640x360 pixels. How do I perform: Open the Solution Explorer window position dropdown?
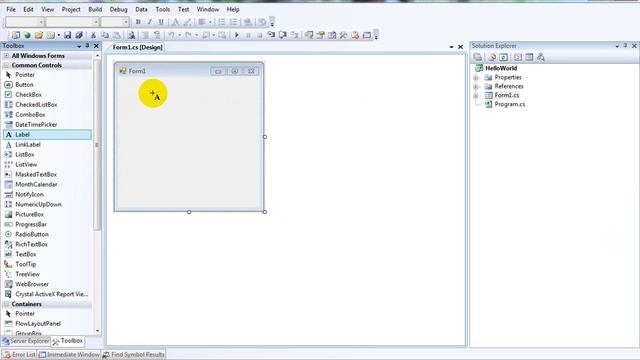(617, 46)
